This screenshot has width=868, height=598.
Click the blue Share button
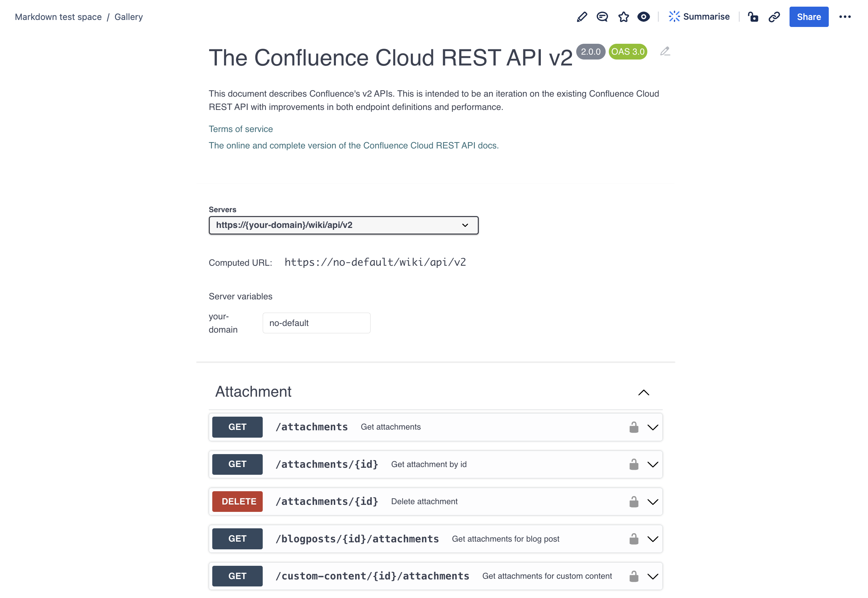[808, 17]
